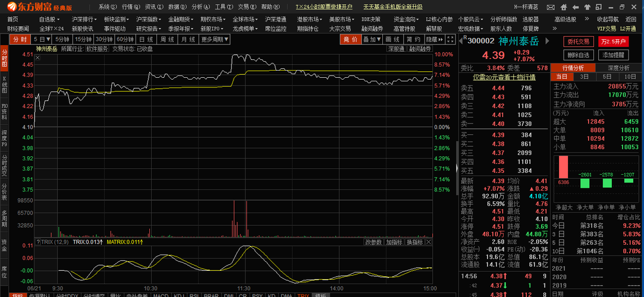Expand more nav items with first-row » icon
The image size is (644, 297).
[x=587, y=19]
